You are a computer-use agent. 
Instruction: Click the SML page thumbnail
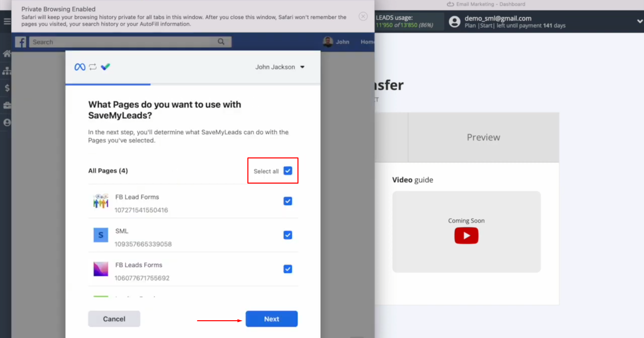101,235
